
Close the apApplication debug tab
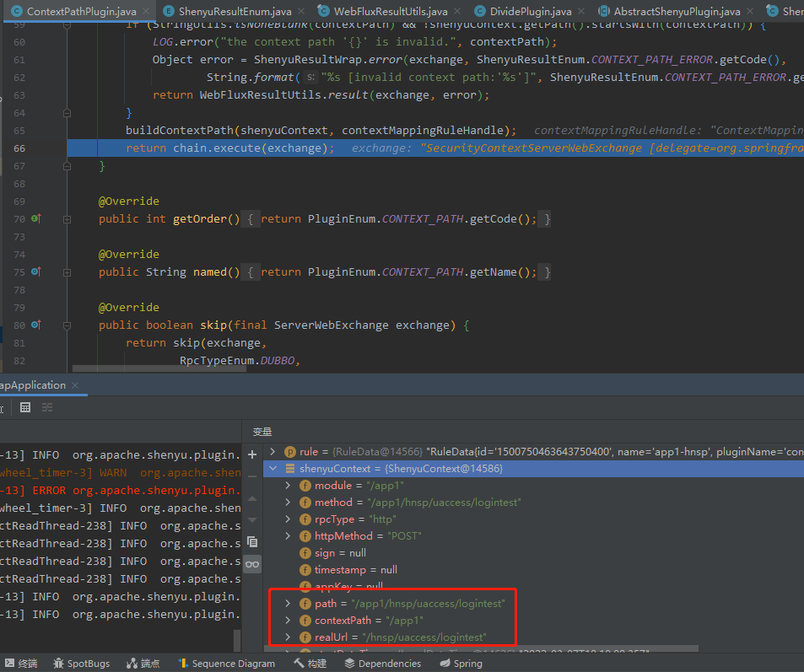coord(75,385)
